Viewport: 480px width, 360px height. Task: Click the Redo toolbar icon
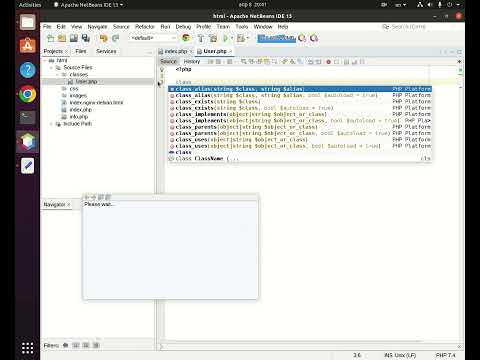click(x=115, y=38)
